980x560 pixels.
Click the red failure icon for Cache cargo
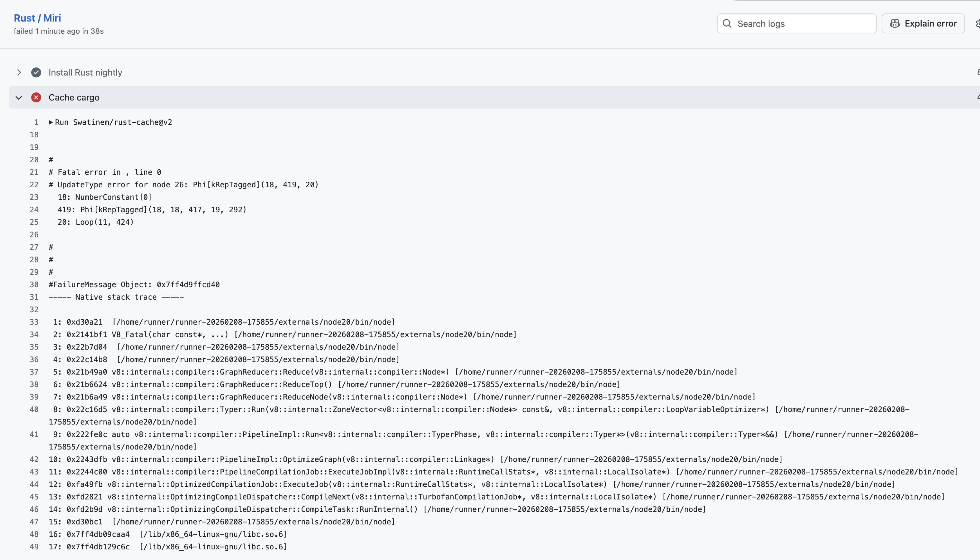tap(36, 97)
